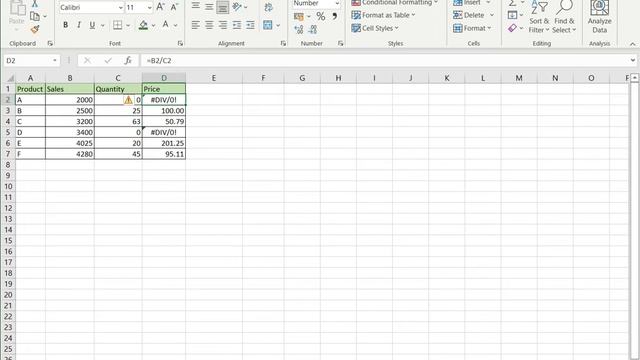Click Decrease Indent icon
Screen dimensions: 640x360
(237, 25)
